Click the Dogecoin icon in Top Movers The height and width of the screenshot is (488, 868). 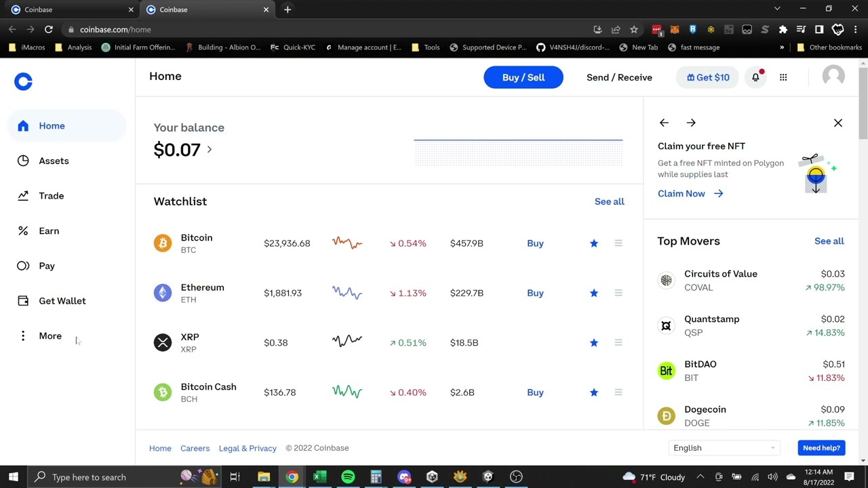pos(666,416)
